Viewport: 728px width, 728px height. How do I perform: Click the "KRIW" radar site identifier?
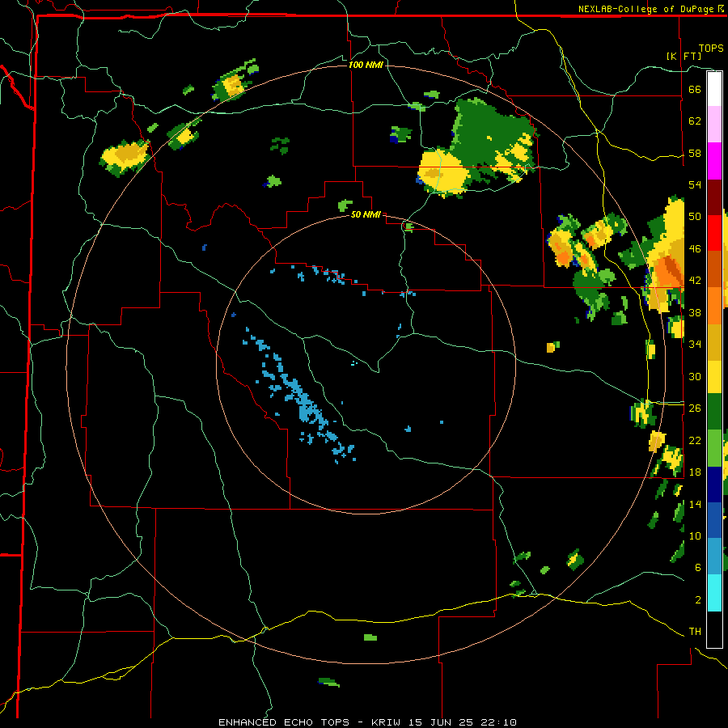385,722
